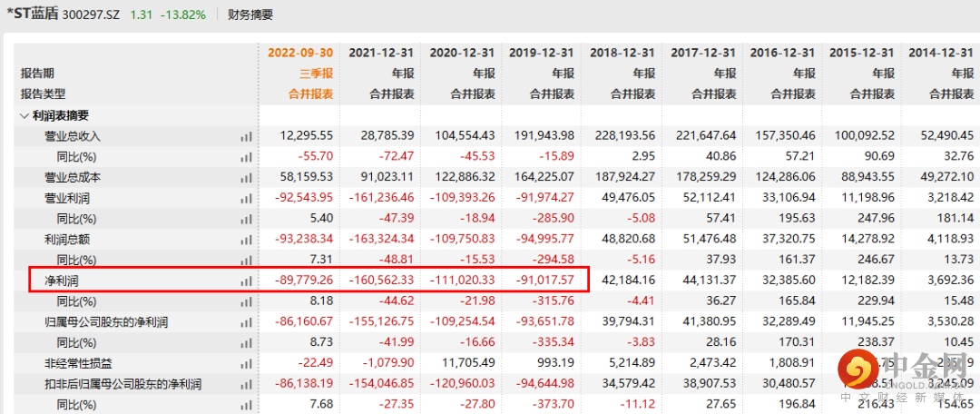Click net profit value 42,184.16
The image size is (980, 414).
click(630, 281)
